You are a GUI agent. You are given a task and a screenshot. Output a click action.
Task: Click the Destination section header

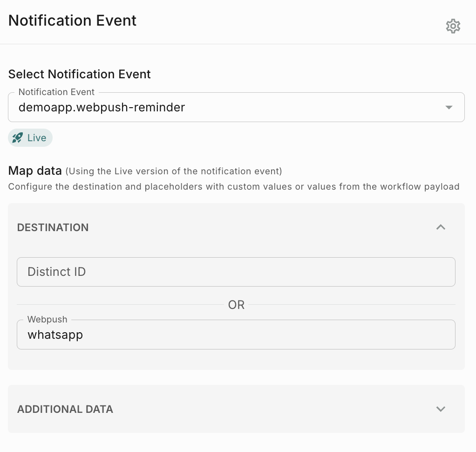(x=53, y=227)
